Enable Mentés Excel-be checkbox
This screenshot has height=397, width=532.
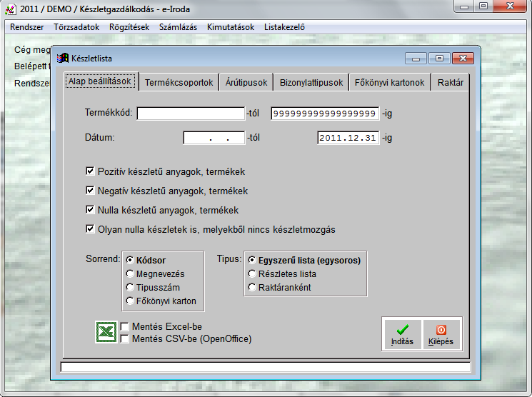pyautogui.click(x=125, y=327)
